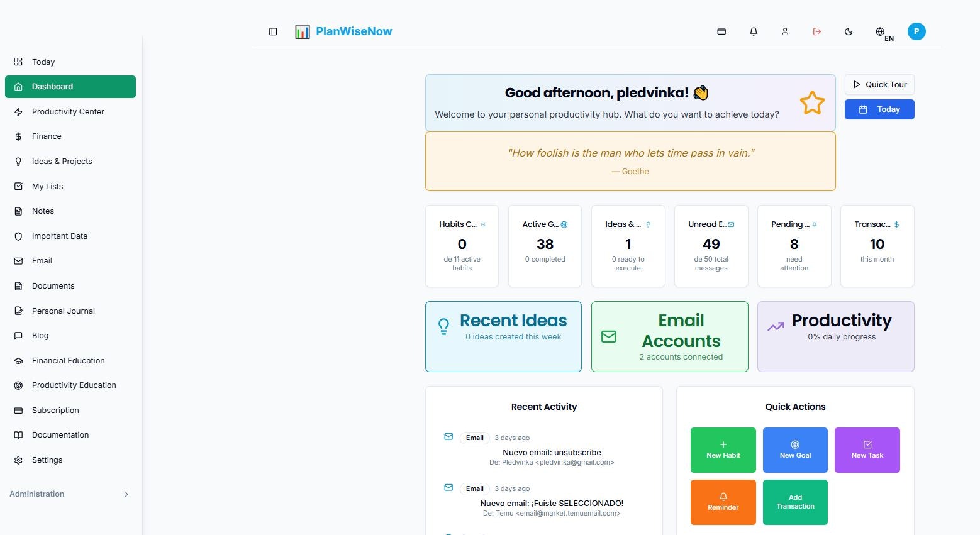Open Personal Journal from the sidebar

(x=63, y=311)
